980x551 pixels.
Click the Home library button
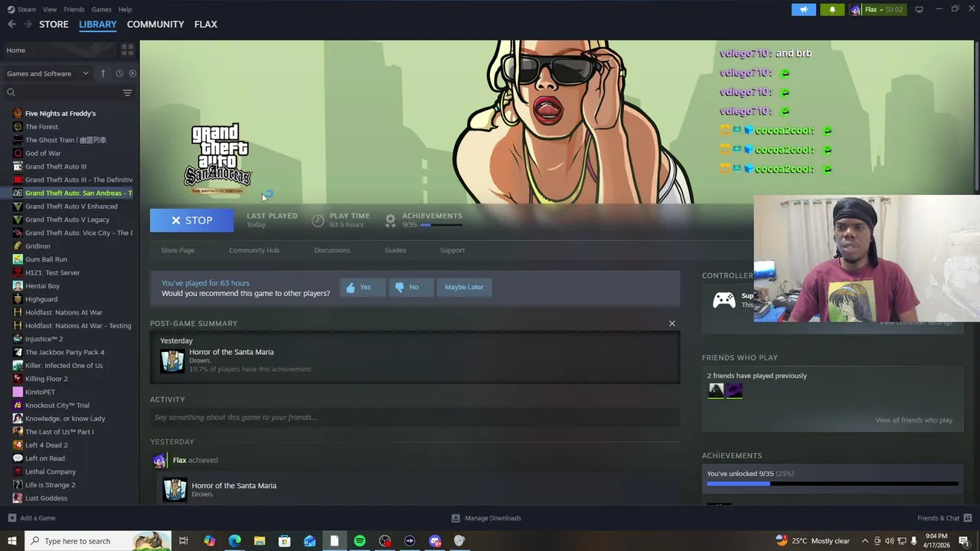click(60, 50)
